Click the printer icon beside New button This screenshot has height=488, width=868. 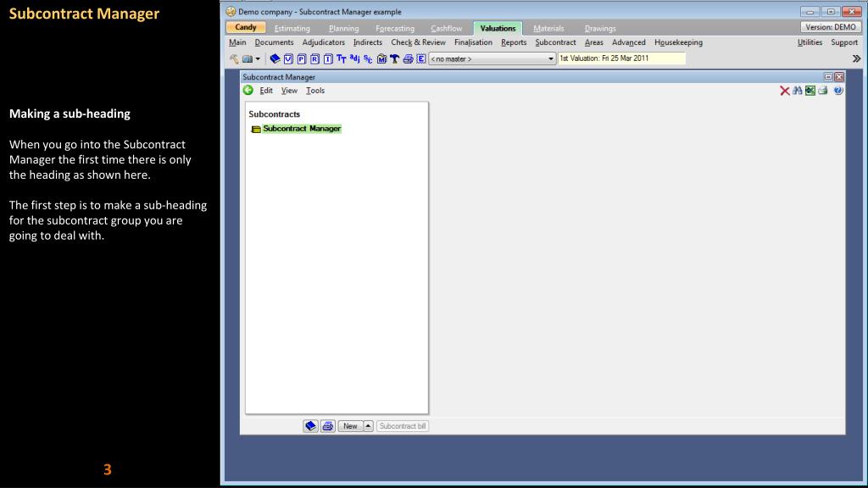tap(328, 426)
